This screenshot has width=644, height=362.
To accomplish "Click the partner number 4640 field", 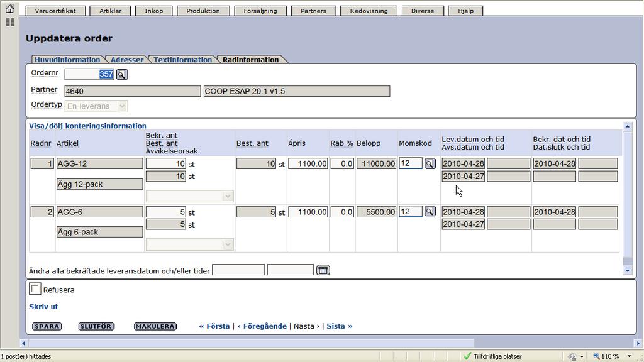I will point(133,91).
